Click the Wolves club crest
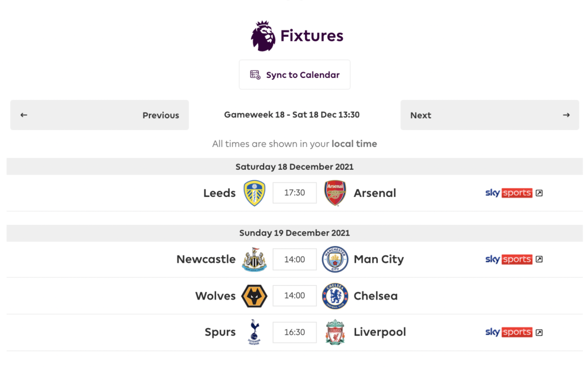This screenshot has height=385, width=588. click(x=254, y=296)
